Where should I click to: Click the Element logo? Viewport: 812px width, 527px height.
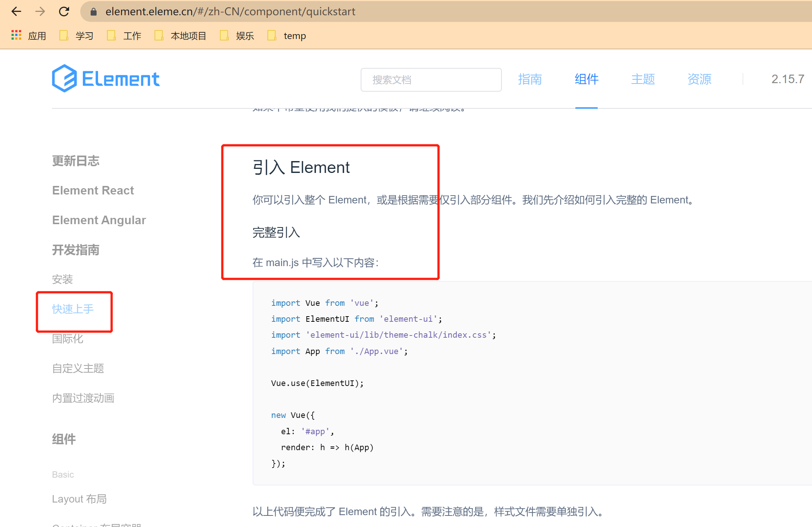pyautogui.click(x=106, y=78)
